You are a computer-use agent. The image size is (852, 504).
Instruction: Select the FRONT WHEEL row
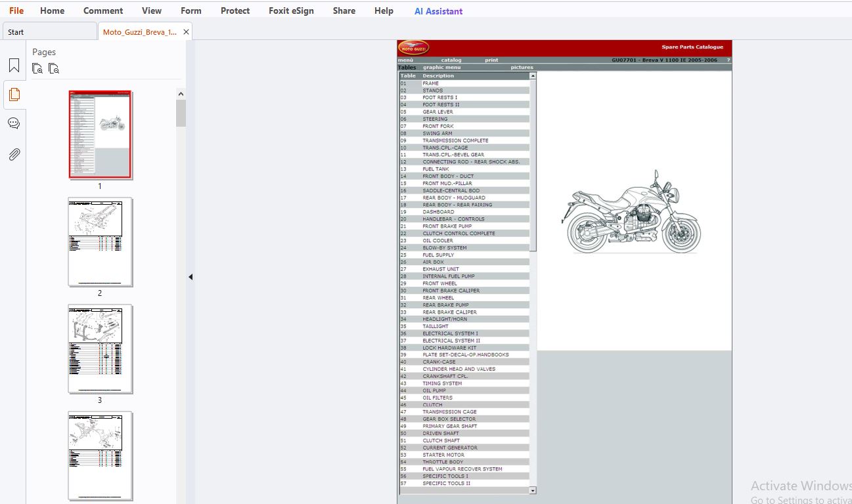(464, 283)
